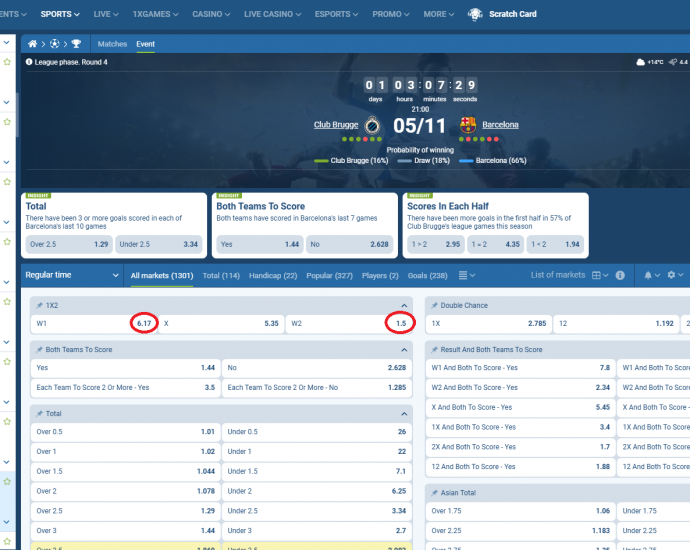Viewport: 690px width, 550px height.
Task: Select insight 1 > 2 at 2.95
Action: point(436,244)
